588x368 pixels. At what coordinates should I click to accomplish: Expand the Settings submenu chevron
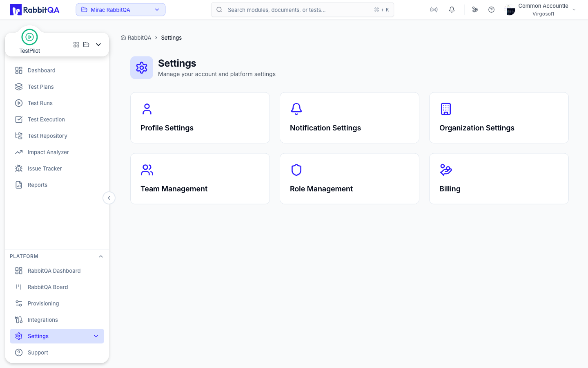[96, 336]
